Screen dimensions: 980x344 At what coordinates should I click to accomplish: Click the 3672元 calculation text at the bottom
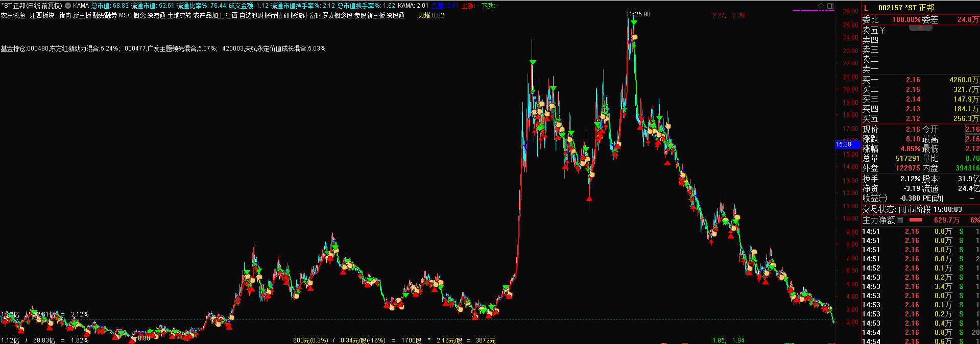(x=485, y=340)
